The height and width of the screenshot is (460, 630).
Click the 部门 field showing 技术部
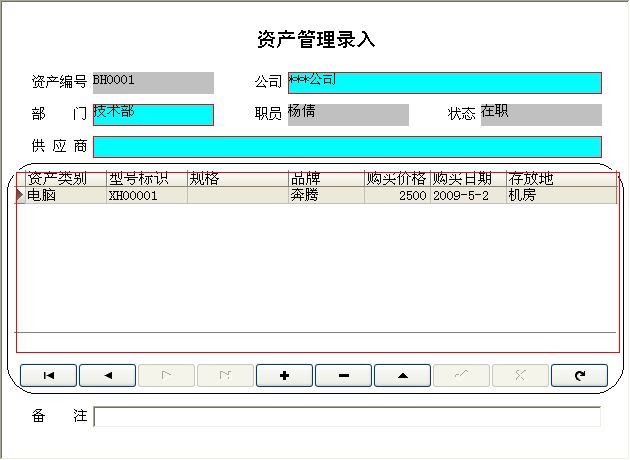click(x=153, y=115)
